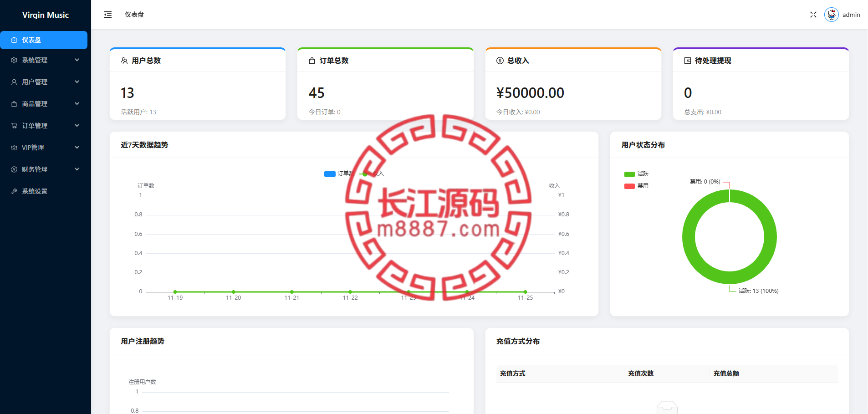
Task: Go to 系统设置 menu label
Action: [35, 191]
